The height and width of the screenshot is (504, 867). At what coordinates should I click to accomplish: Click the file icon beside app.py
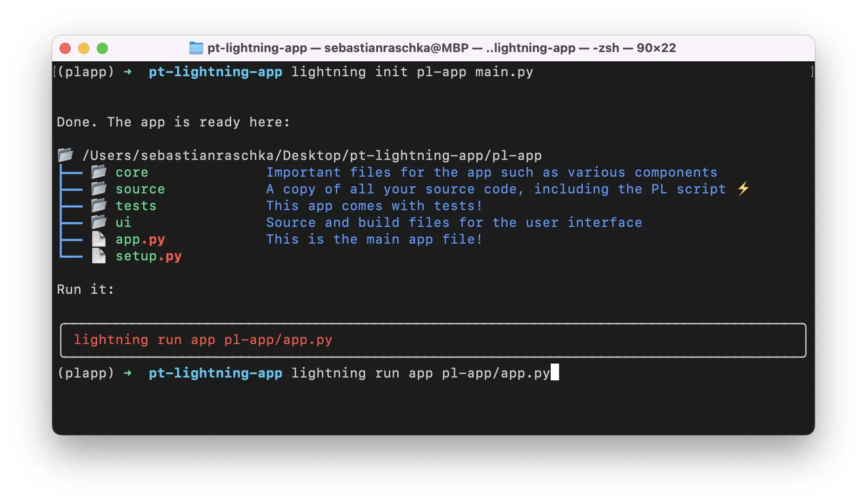(99, 239)
